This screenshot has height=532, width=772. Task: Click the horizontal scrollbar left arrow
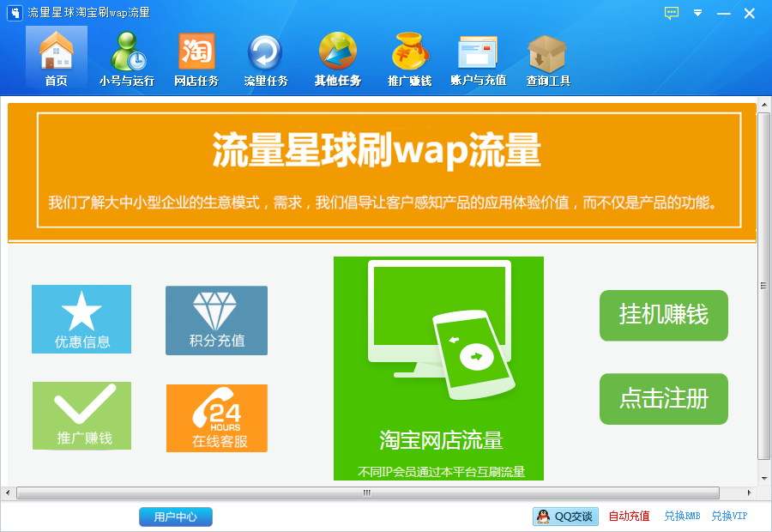[x=8, y=493]
